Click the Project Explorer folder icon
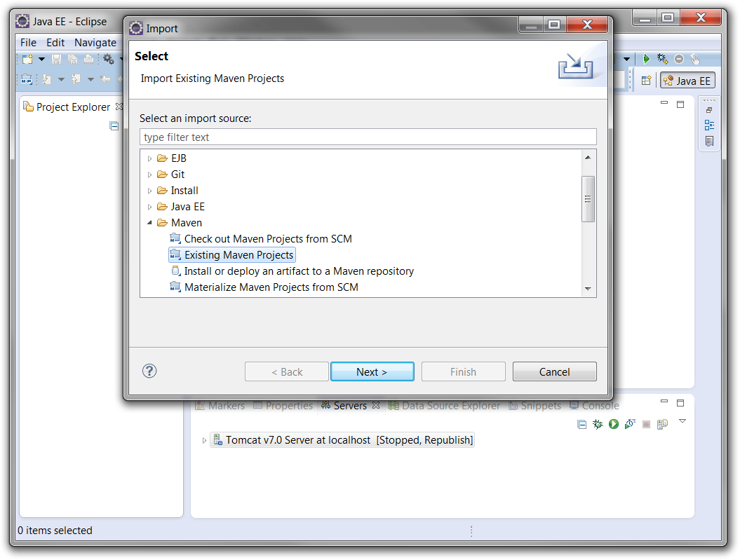Image resolution: width=740 pixels, height=560 pixels. click(x=28, y=107)
